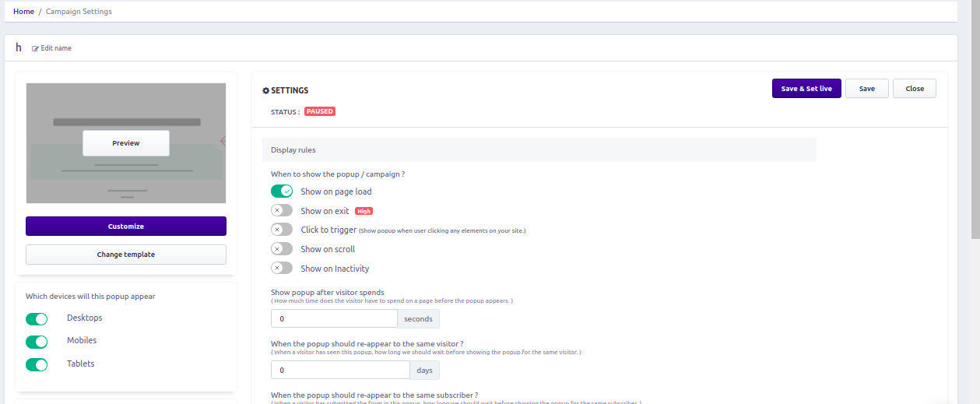The height and width of the screenshot is (404, 980).
Task: Close the campaign settings
Action: point(915,89)
